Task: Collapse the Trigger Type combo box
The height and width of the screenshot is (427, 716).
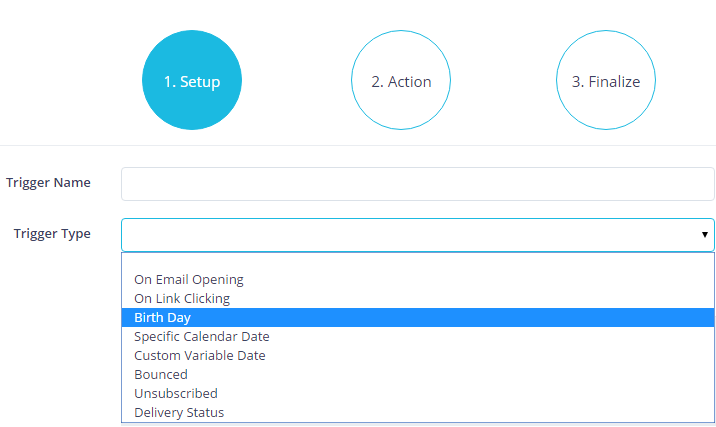Action: tap(417, 235)
